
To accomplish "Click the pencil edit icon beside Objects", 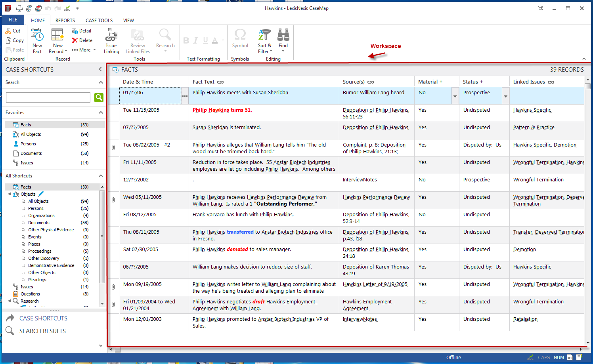I will 41,194.
